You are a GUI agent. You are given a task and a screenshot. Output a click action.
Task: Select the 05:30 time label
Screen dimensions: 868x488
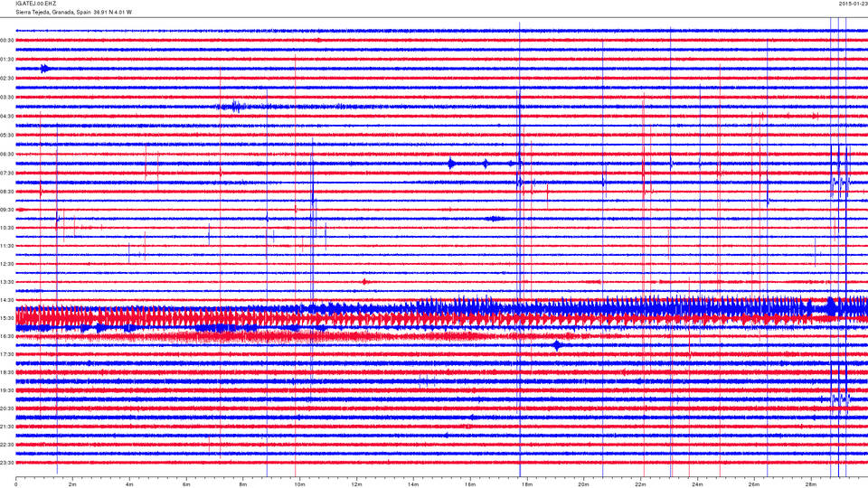pos(7,135)
